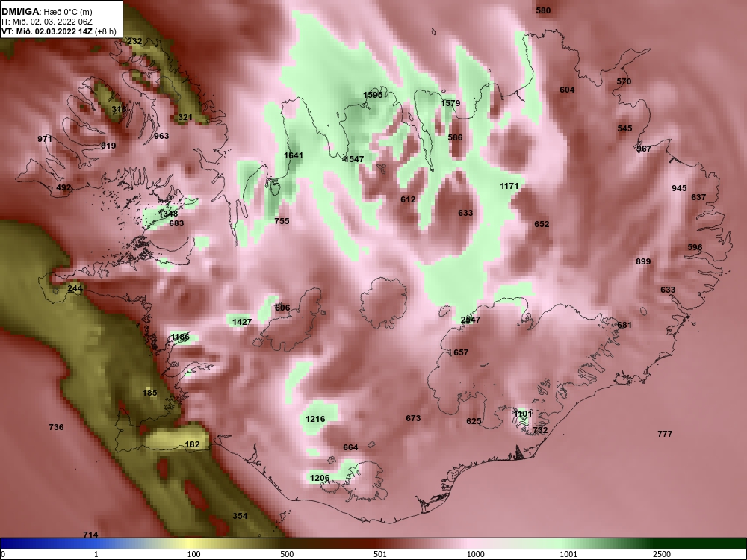This screenshot has width=747, height=560.
Task: Click the 1547 value label
Action: 354,159
